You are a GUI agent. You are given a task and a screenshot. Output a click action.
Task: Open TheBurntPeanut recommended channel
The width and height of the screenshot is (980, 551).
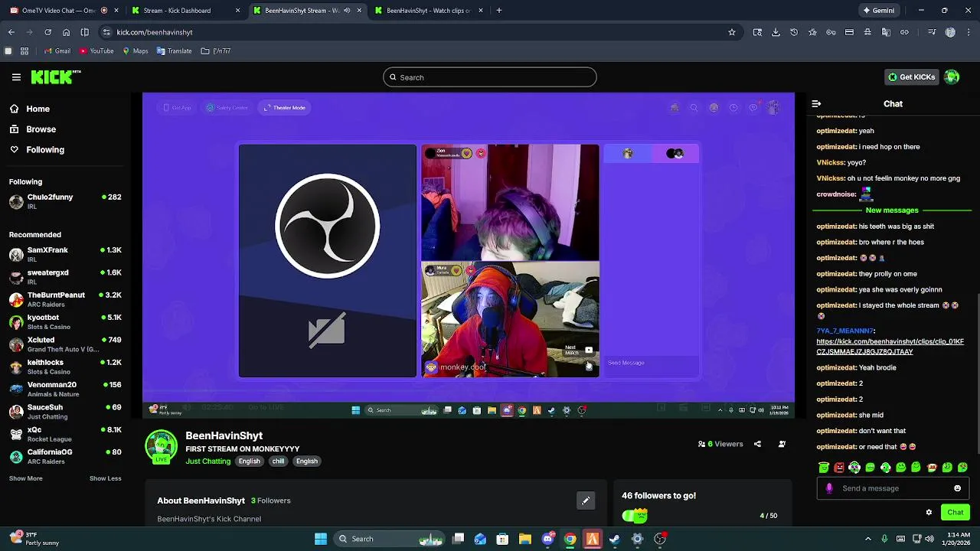tap(65, 299)
